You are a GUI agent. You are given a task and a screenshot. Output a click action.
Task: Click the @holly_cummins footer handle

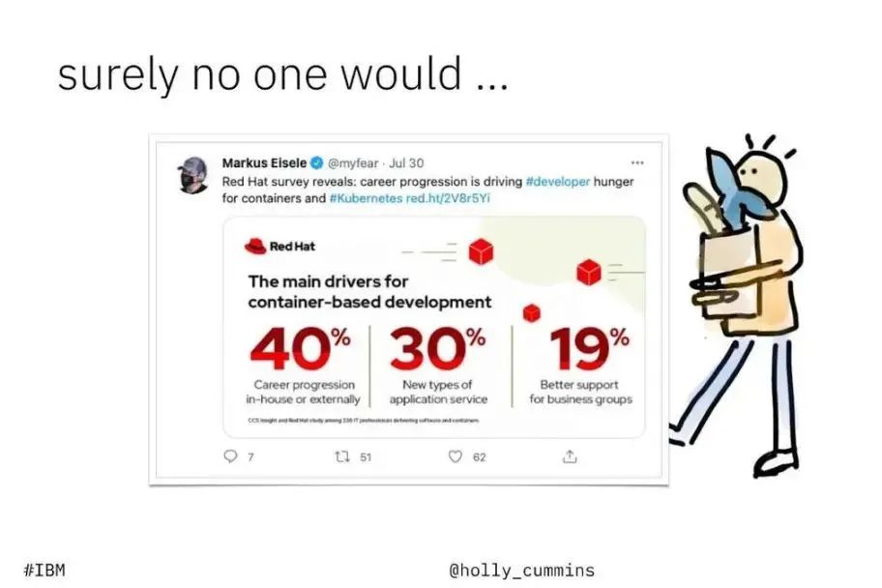point(521,571)
